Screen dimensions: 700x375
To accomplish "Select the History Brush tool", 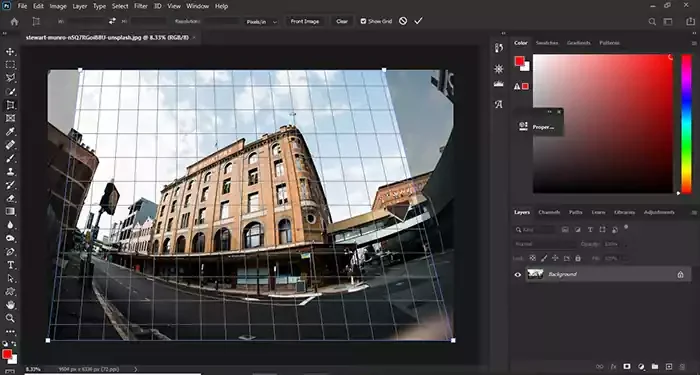I will [x=10, y=185].
